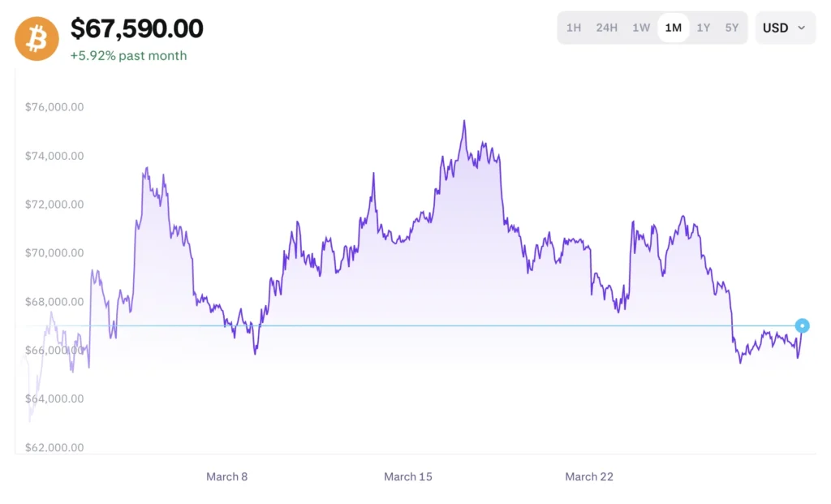Image resolution: width=831 pixels, height=504 pixels.
Task: Click the +5.92% past month label
Action: (128, 56)
